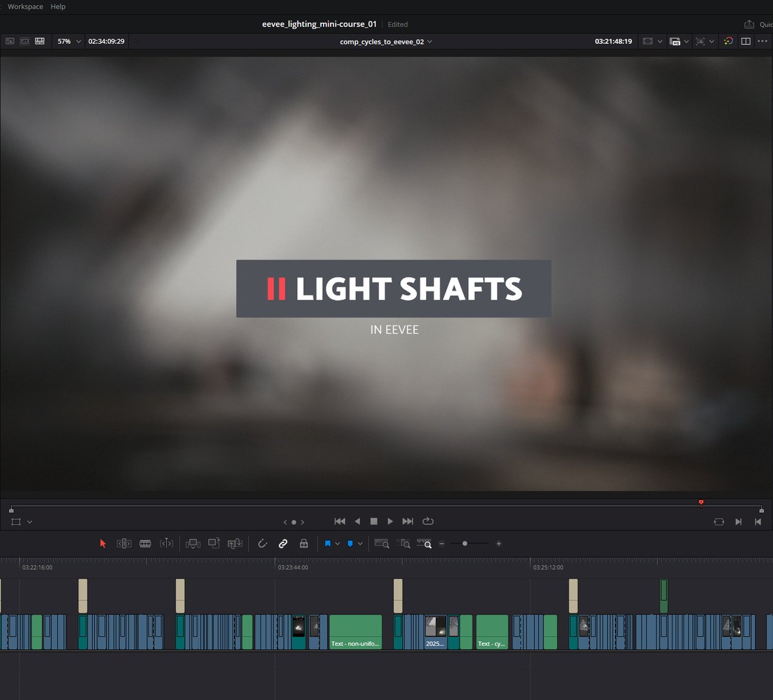This screenshot has height=700, width=773.
Task: Go to first frame button
Action: [x=340, y=521]
